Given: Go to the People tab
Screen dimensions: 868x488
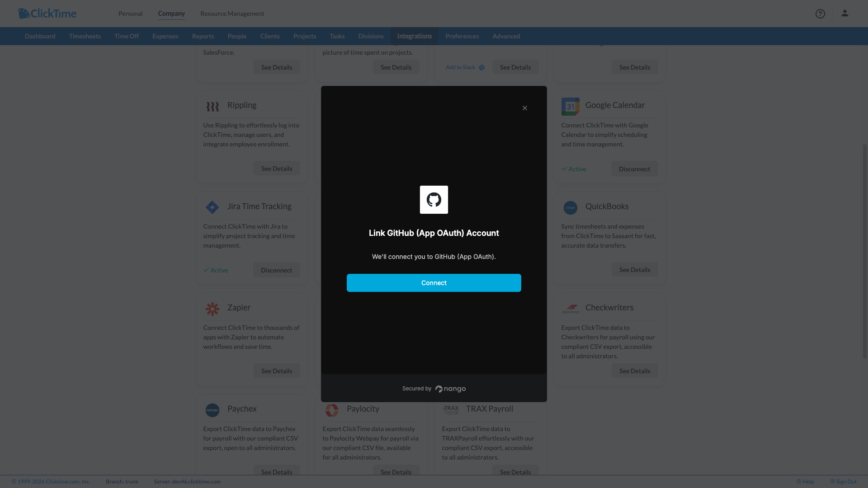Looking at the screenshot, I should 237,36.
